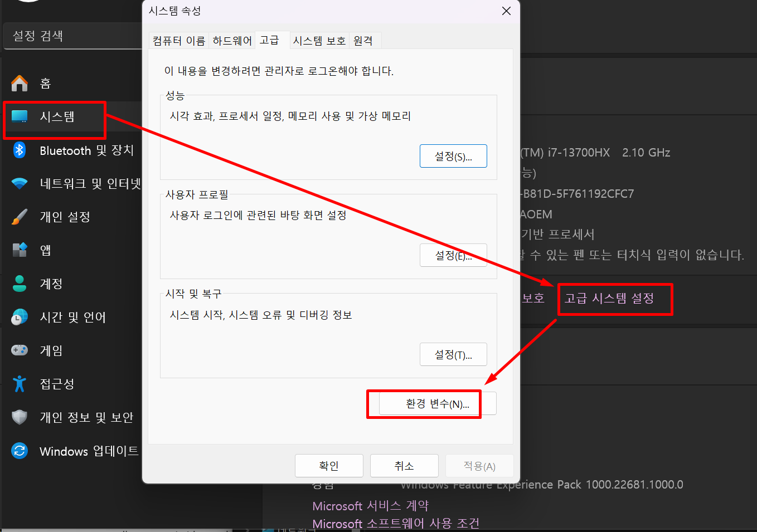
Task: Click the Windows Feature Experience Pack version text
Action: click(542, 485)
